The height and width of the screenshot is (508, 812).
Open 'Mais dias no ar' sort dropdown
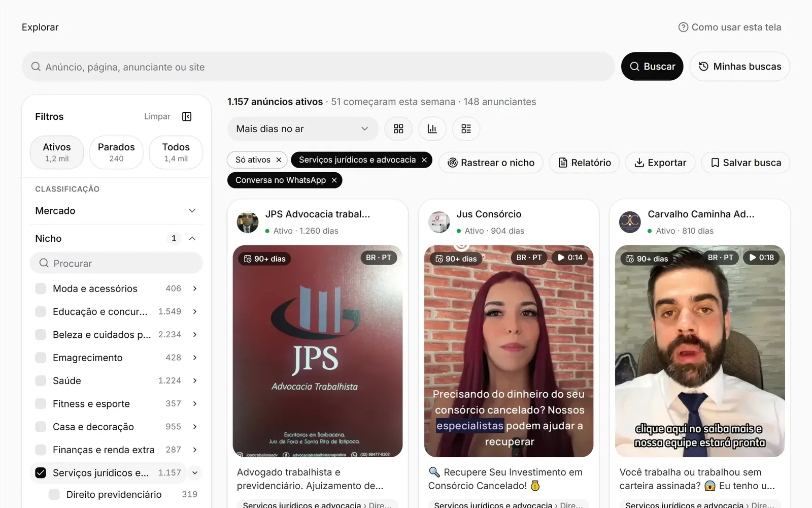click(302, 129)
